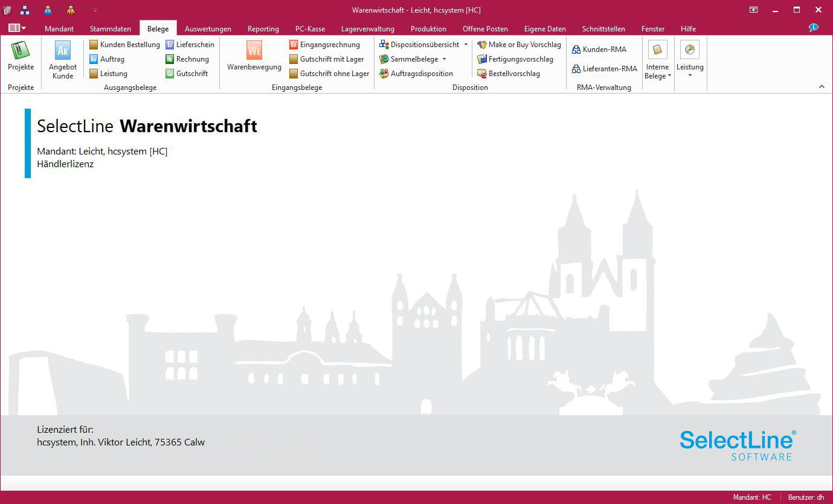Collapse the ribbon with the chevron

[x=822, y=87]
